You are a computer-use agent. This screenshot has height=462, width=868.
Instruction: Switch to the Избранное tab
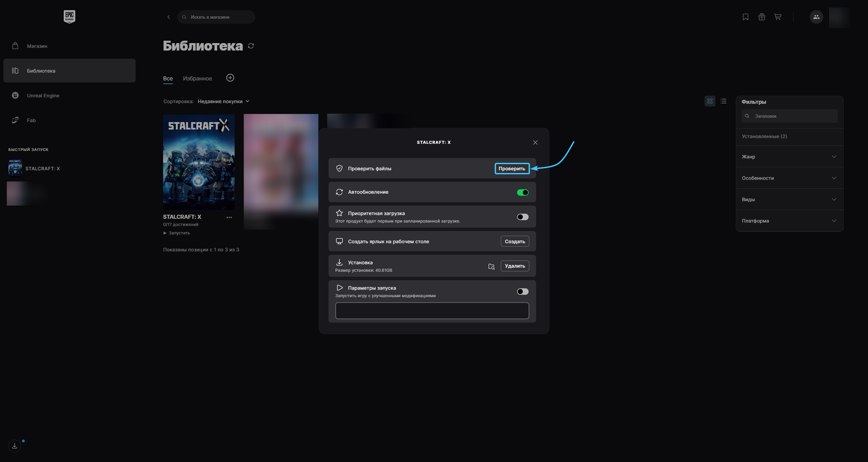(197, 78)
